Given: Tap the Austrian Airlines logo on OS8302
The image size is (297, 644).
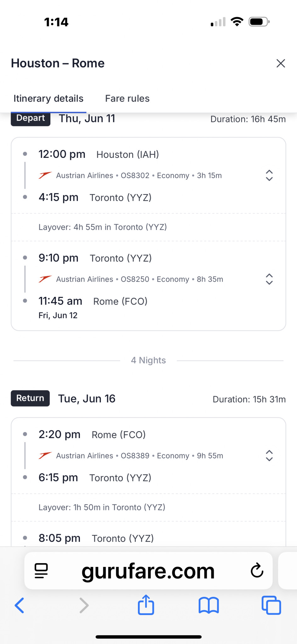Looking at the screenshot, I should [x=45, y=175].
